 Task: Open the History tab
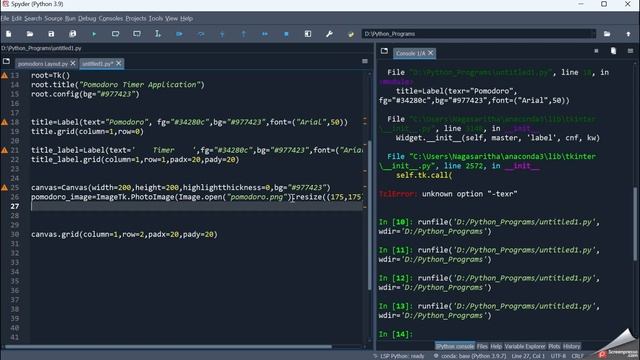click(571, 346)
